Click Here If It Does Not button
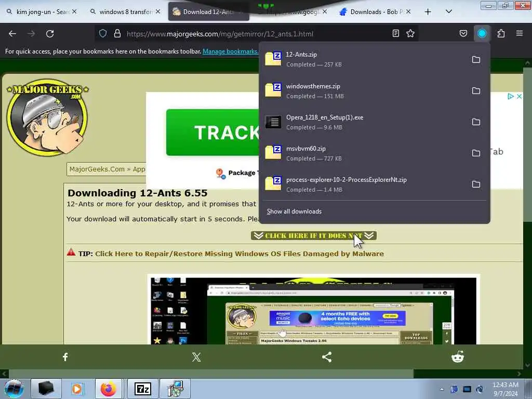The width and height of the screenshot is (532, 399). point(313,235)
